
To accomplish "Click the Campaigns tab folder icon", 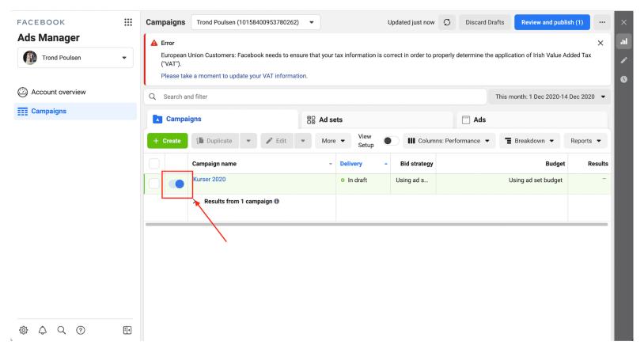I will [157, 119].
